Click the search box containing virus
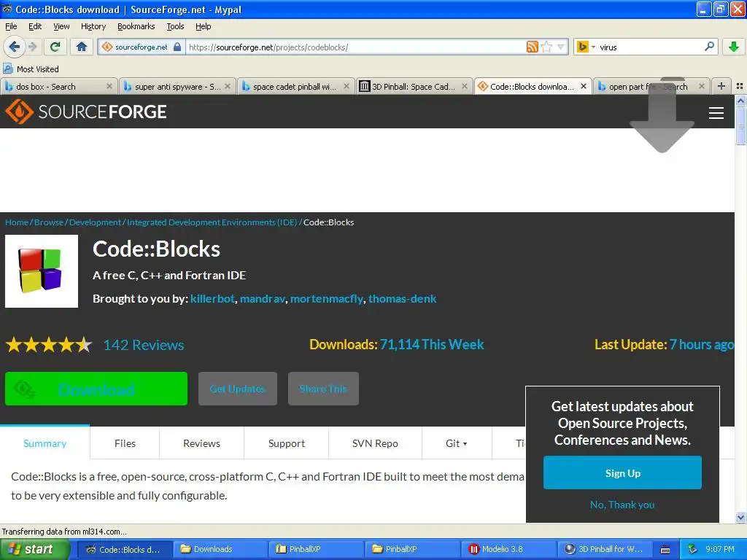This screenshot has height=560, width=747. coord(650,47)
